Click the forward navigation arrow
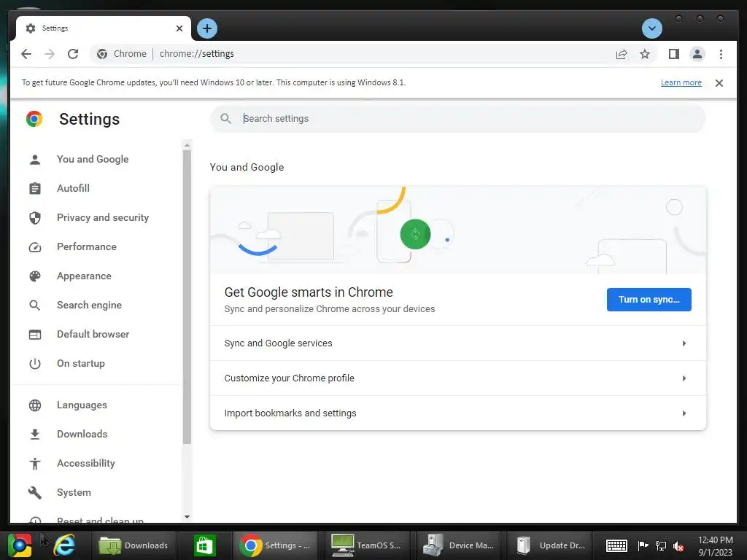The height and width of the screenshot is (560, 747). click(50, 54)
